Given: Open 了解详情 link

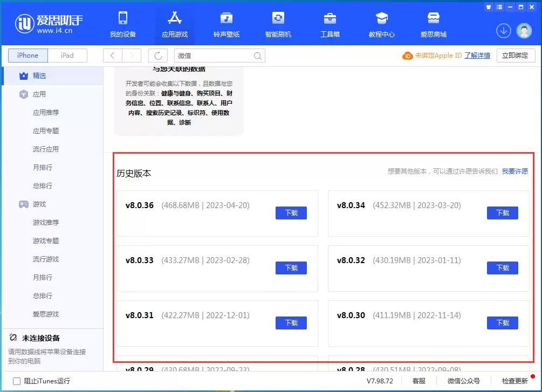Looking at the screenshot, I should click(477, 56).
